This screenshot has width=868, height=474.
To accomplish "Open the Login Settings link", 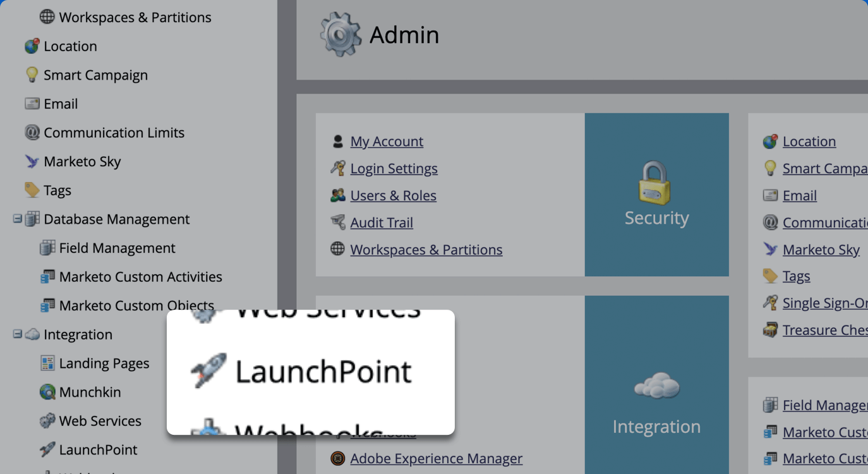I will point(394,169).
